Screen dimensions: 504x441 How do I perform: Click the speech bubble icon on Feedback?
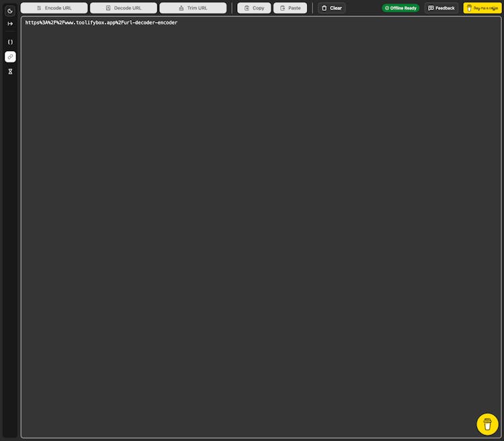pyautogui.click(x=431, y=8)
